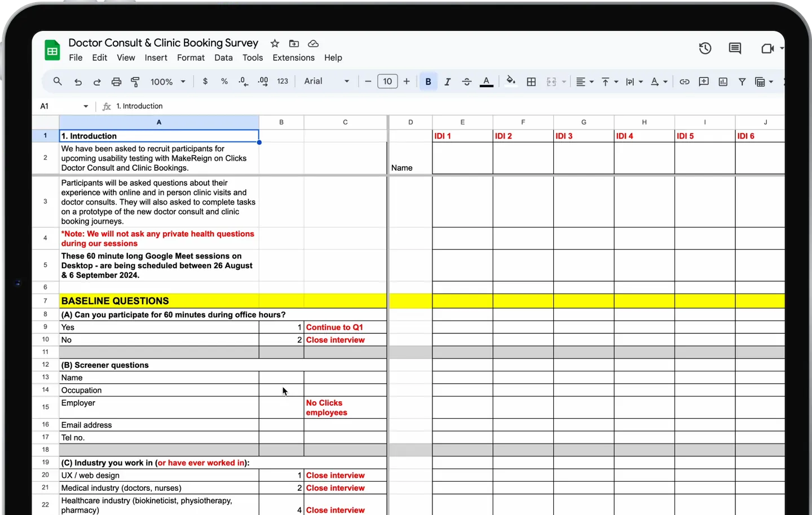Insert a chart
812x515 pixels.
tap(723, 82)
